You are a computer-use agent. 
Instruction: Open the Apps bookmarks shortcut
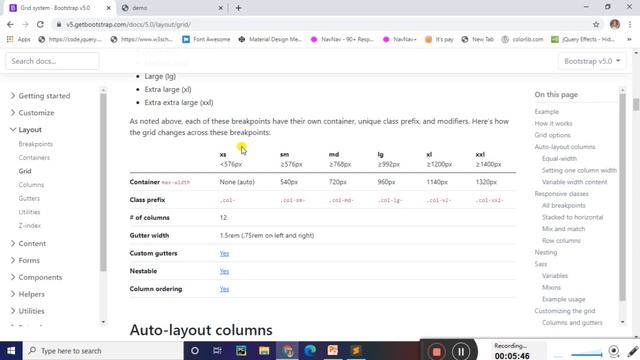[x=18, y=39]
